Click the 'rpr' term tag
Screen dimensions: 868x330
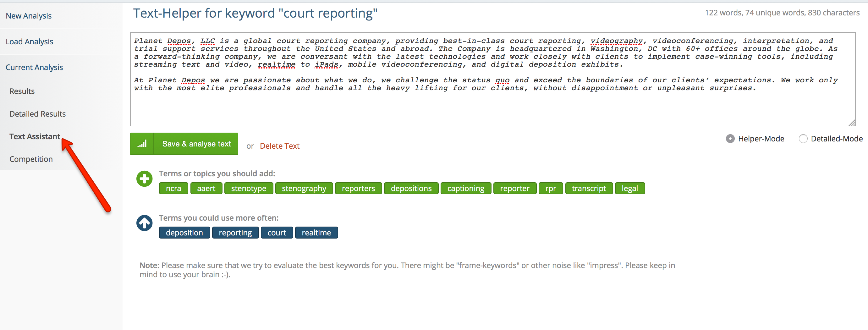point(551,189)
